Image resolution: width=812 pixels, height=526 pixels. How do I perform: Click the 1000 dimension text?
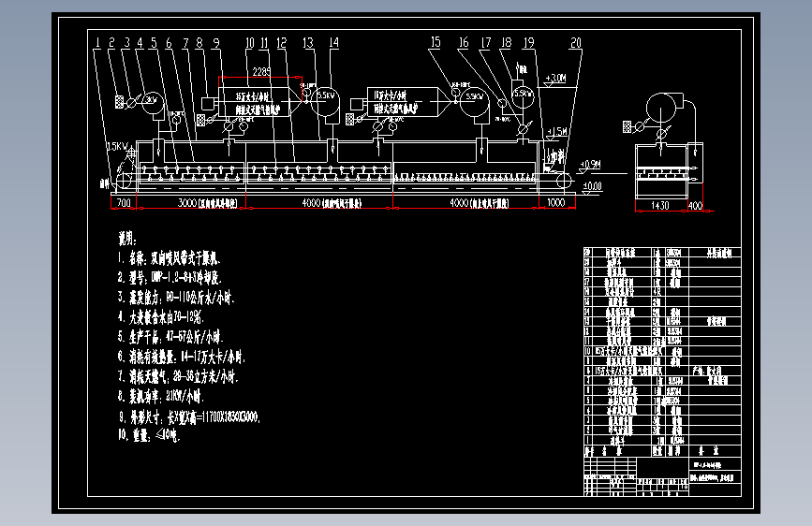[x=555, y=203]
